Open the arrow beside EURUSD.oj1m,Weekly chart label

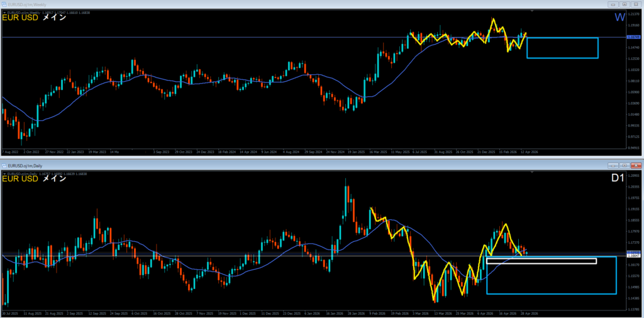4,13
